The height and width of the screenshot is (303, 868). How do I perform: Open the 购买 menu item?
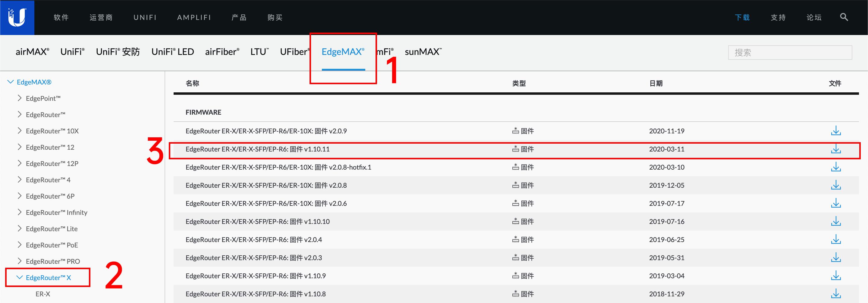point(274,18)
